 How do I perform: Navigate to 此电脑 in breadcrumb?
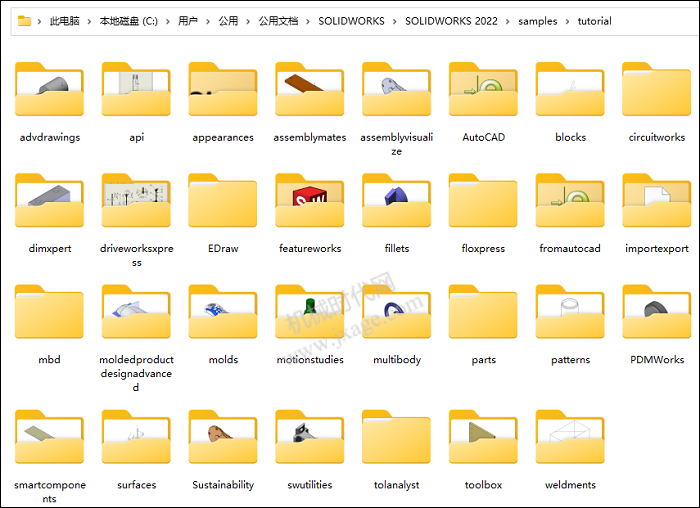pyautogui.click(x=64, y=21)
